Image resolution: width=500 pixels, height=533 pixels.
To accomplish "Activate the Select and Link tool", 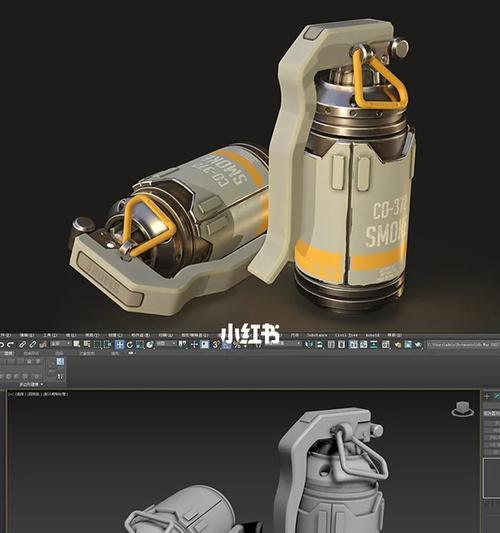I will click(x=22, y=344).
